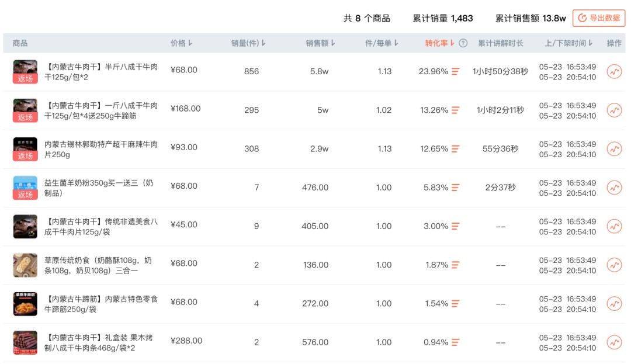The image size is (631, 364).
Task: Open trend chart for the 礼盒装 ¥288.00 row
Action: coord(614,342)
